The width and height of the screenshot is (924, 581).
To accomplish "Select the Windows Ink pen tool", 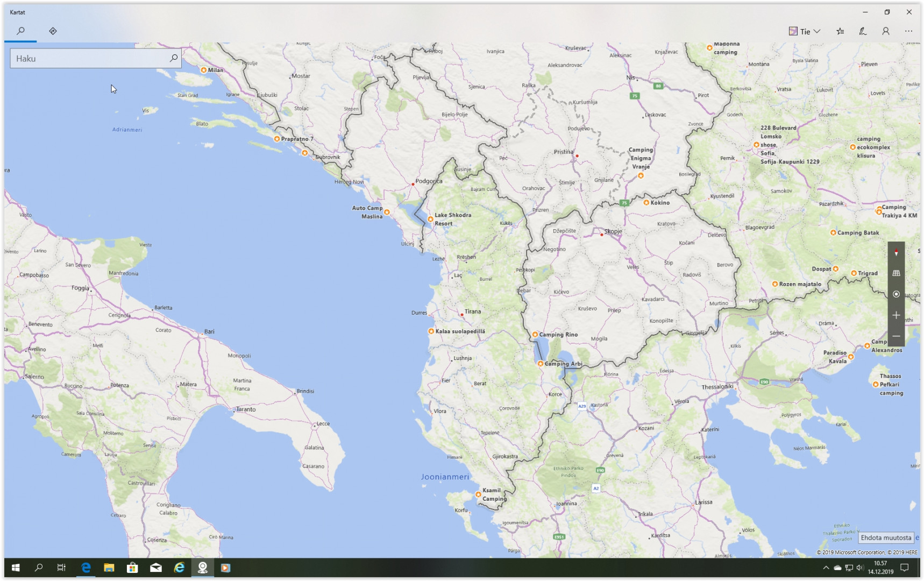I will click(x=863, y=31).
